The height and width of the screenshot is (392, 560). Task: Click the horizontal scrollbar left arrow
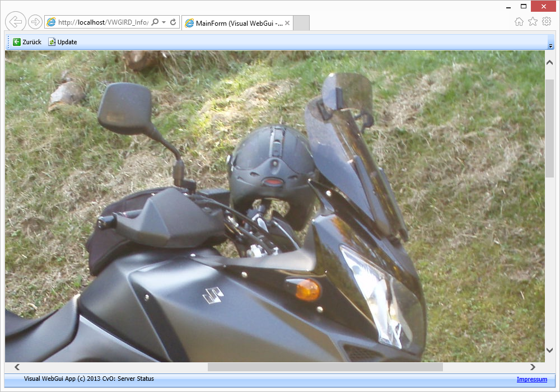click(17, 367)
